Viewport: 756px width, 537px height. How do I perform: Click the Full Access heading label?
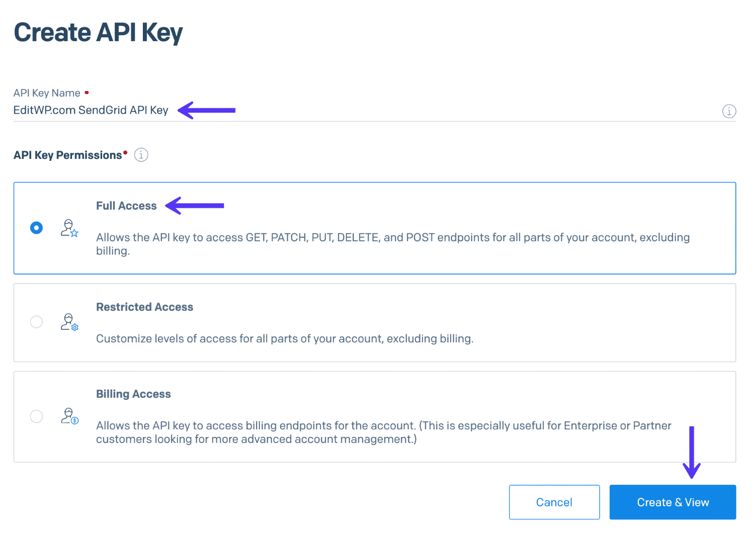[126, 206]
